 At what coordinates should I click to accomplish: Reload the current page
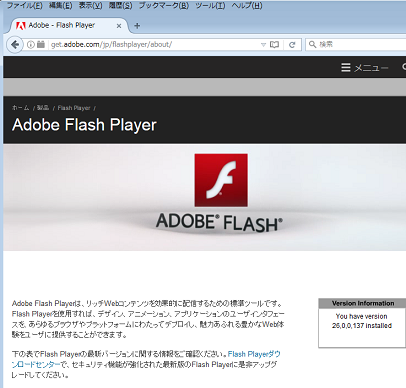point(292,45)
